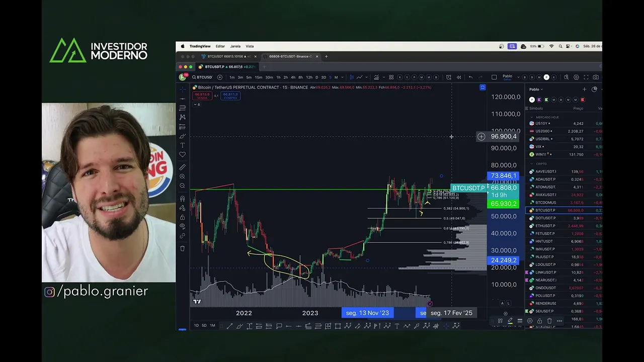Image resolution: width=644 pixels, height=362 pixels.
Task: Collapse the CRIPTO watchlist section
Action: 532,164
